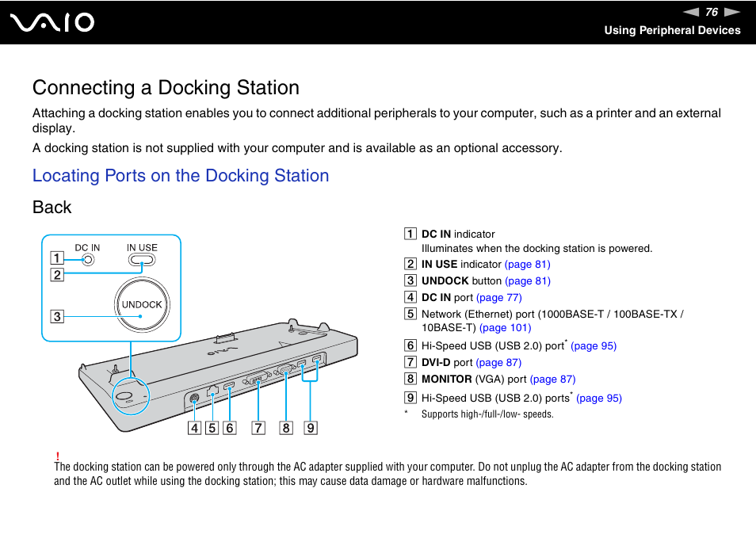Open page 95 link for single USB port
The width and height of the screenshot is (756, 534).
594,346
